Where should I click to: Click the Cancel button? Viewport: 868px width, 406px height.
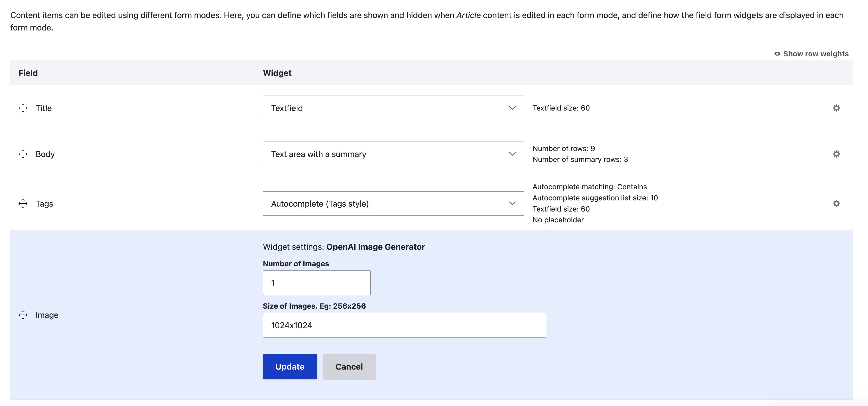coord(349,366)
